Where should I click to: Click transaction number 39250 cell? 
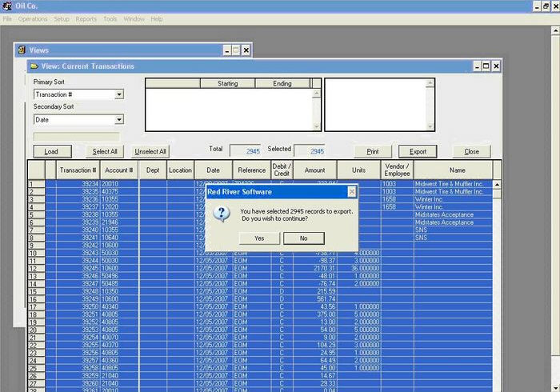tap(78, 306)
